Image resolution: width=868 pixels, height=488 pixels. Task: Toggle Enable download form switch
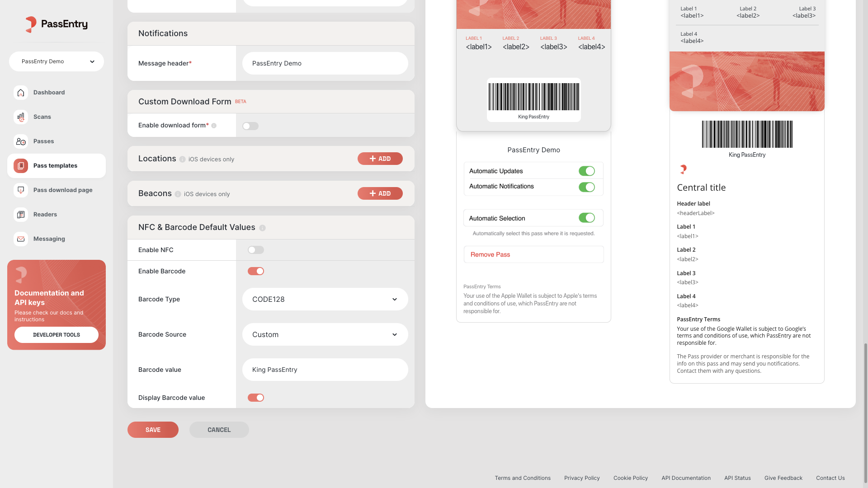pyautogui.click(x=250, y=126)
